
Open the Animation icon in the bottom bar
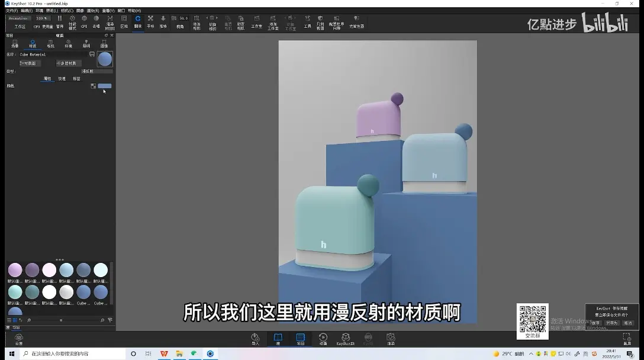click(x=323, y=339)
